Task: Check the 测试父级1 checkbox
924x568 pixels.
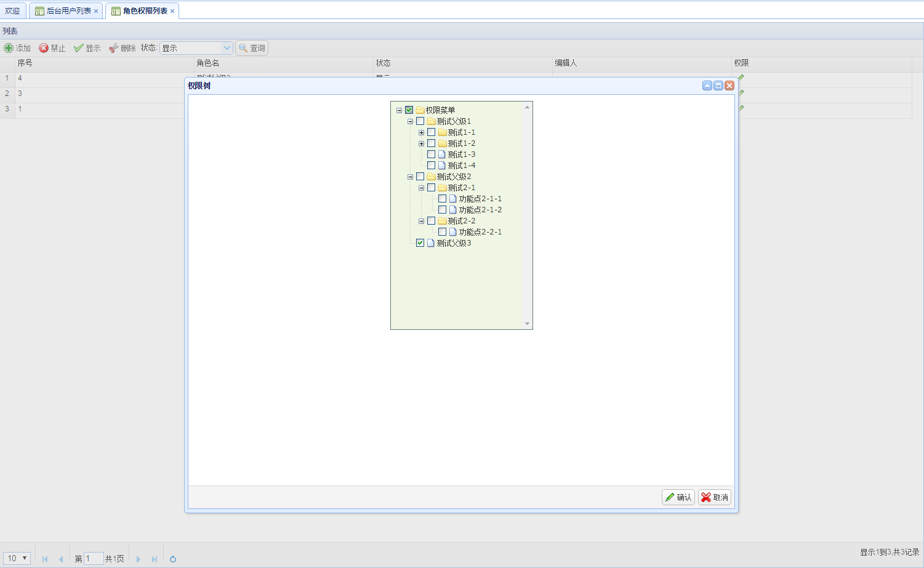Action: pyautogui.click(x=420, y=121)
